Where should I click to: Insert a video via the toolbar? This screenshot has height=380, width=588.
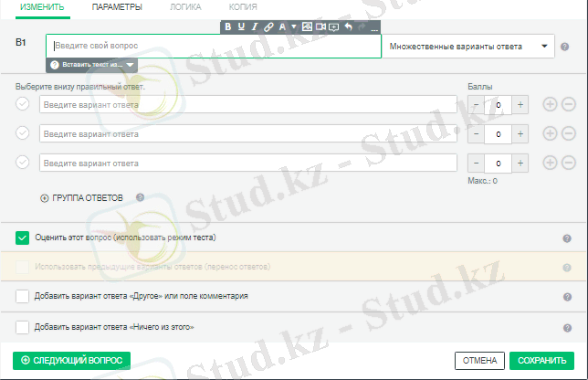(x=320, y=27)
